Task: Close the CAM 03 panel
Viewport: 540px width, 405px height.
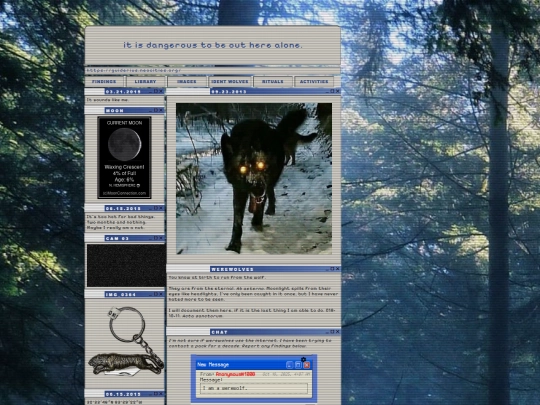Action: pyautogui.click(x=161, y=238)
